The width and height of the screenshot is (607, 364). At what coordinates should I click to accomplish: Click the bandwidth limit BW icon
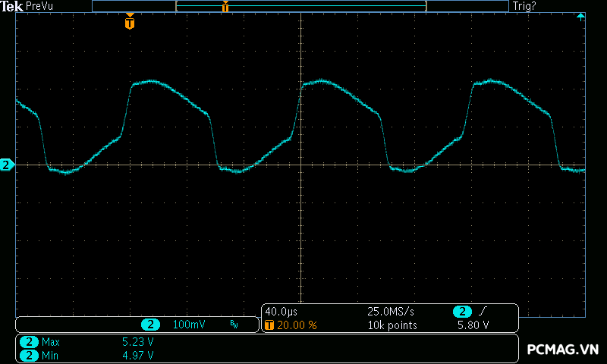click(234, 325)
